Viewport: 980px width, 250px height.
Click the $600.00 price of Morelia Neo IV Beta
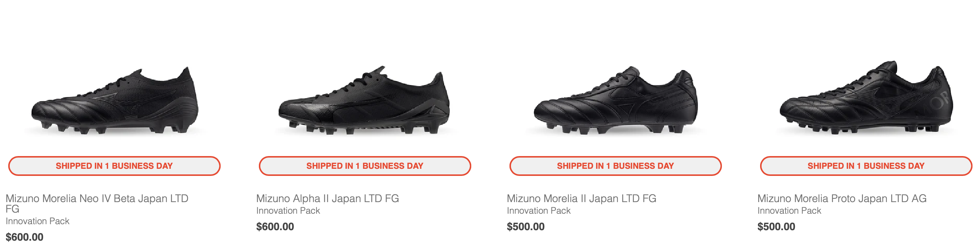[x=24, y=237]
